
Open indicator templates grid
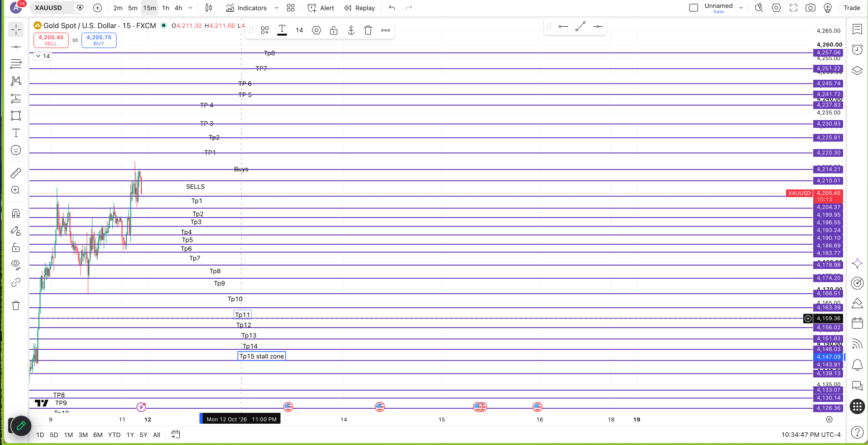(x=291, y=8)
